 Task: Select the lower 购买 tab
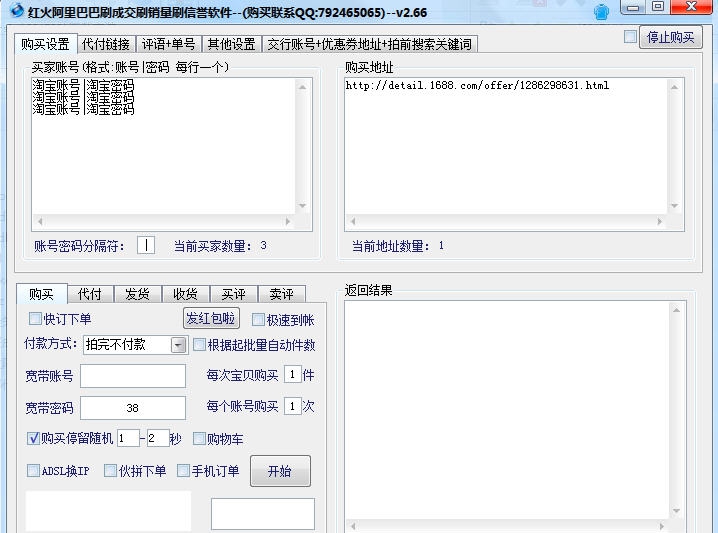click(x=42, y=294)
